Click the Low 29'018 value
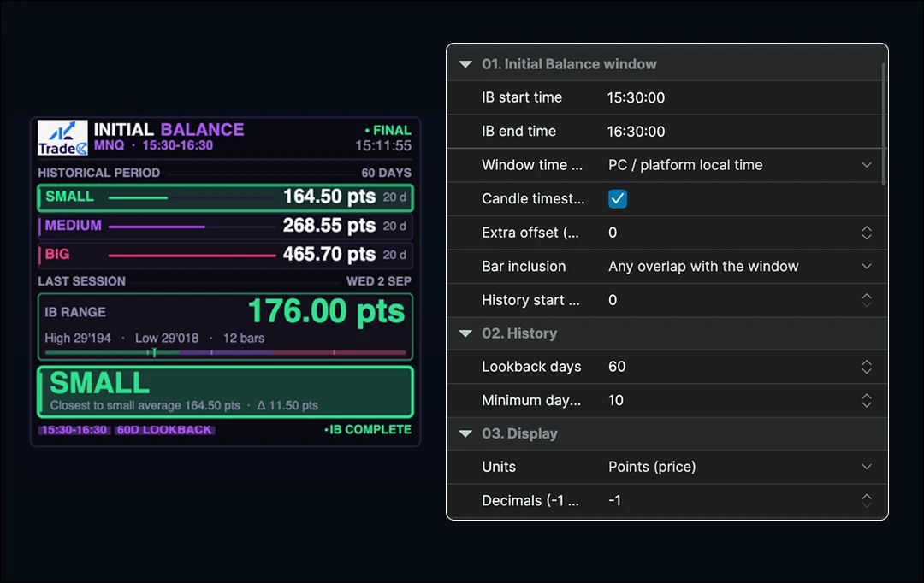This screenshot has height=583, width=924. point(167,338)
